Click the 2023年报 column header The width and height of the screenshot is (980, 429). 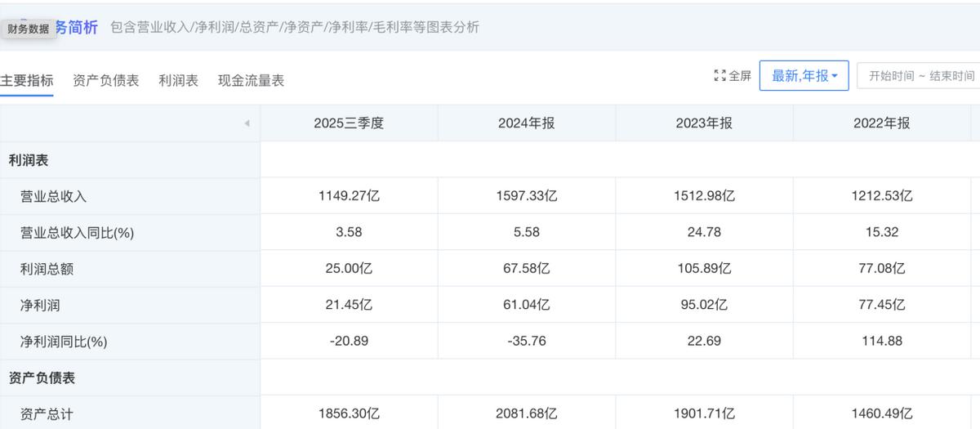pyautogui.click(x=704, y=123)
